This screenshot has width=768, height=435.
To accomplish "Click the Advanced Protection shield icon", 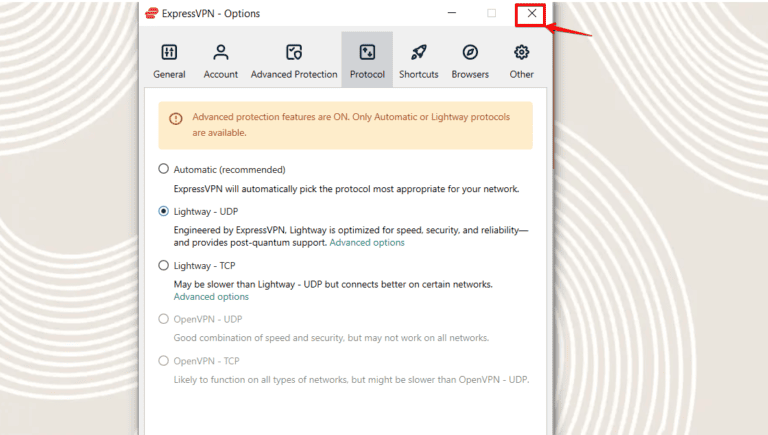I will tap(294, 52).
